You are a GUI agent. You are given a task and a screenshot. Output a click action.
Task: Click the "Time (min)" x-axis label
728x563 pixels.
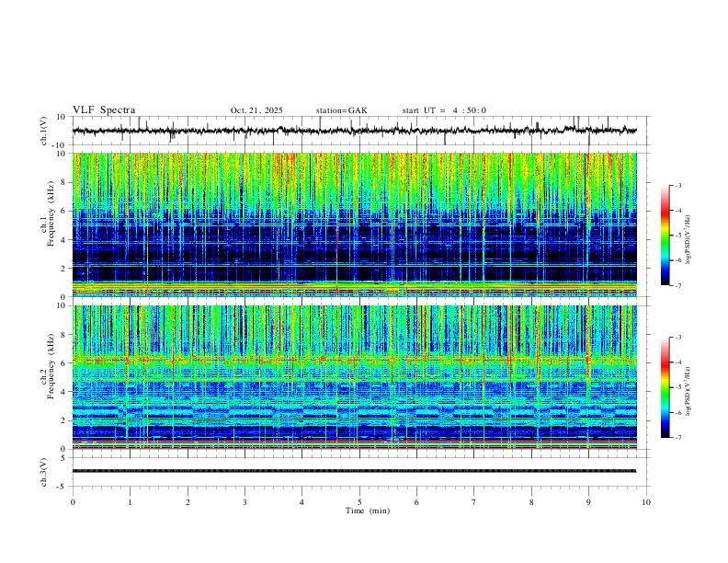coord(368,511)
